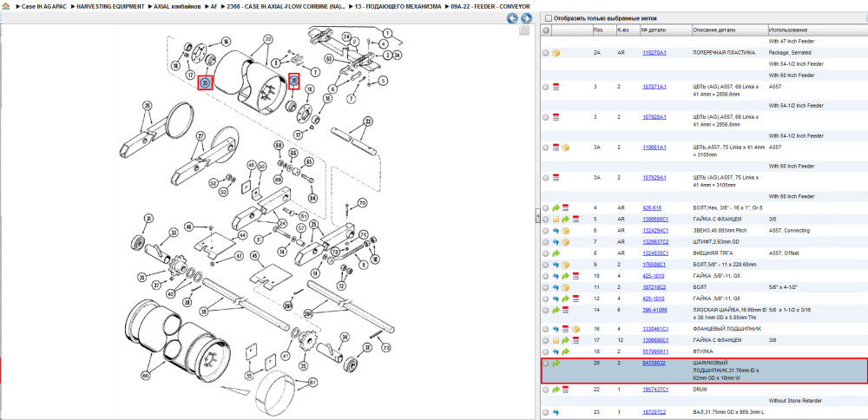Screen dimensions: 868x420
Task: Open the red list icon for part 396-41066
Action: (565, 310)
